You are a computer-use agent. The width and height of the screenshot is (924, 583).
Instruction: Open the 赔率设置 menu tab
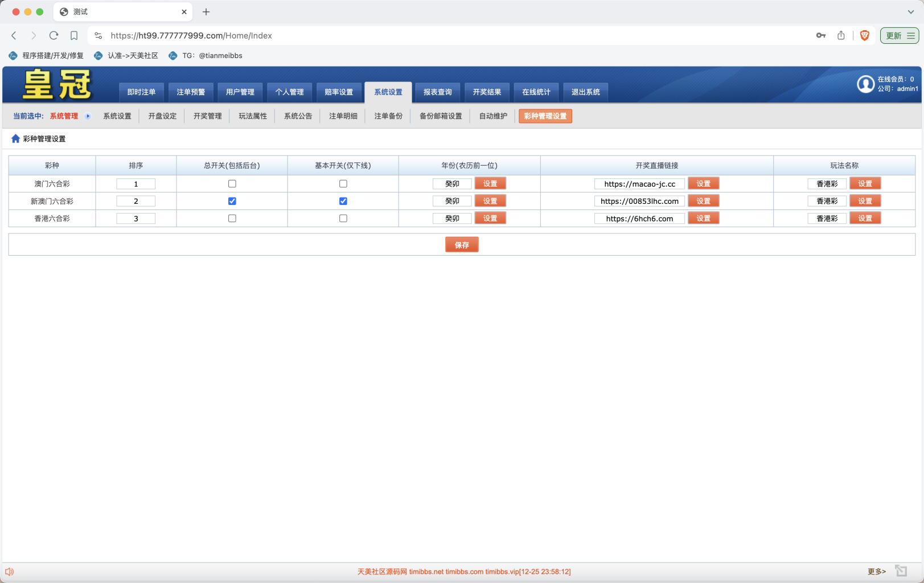point(339,92)
